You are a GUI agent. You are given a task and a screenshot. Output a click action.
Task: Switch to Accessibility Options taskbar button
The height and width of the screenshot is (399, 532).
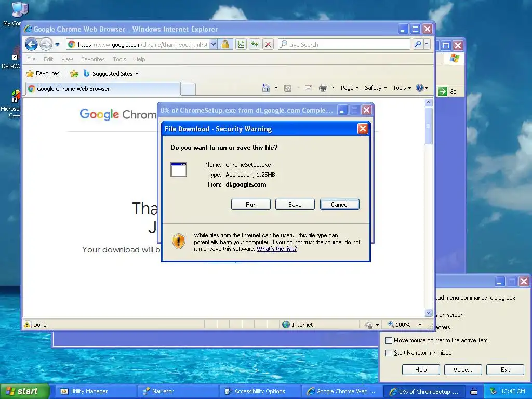pyautogui.click(x=260, y=391)
